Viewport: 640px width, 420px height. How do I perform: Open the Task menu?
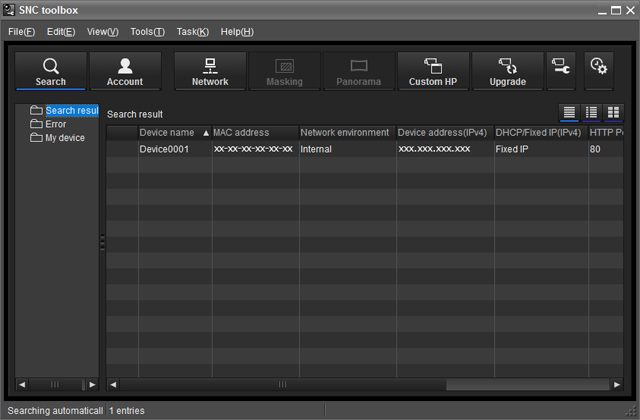point(192,32)
